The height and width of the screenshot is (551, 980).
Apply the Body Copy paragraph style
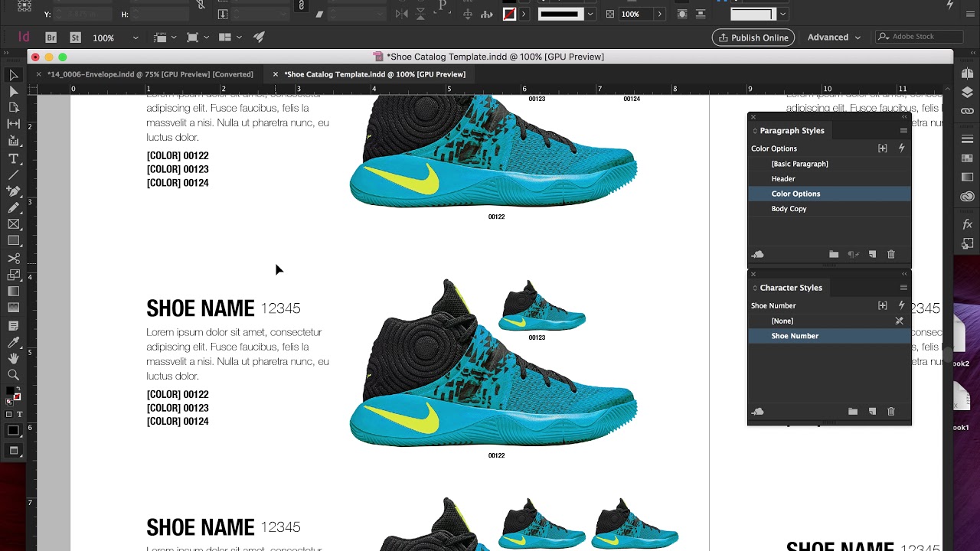tap(829, 209)
